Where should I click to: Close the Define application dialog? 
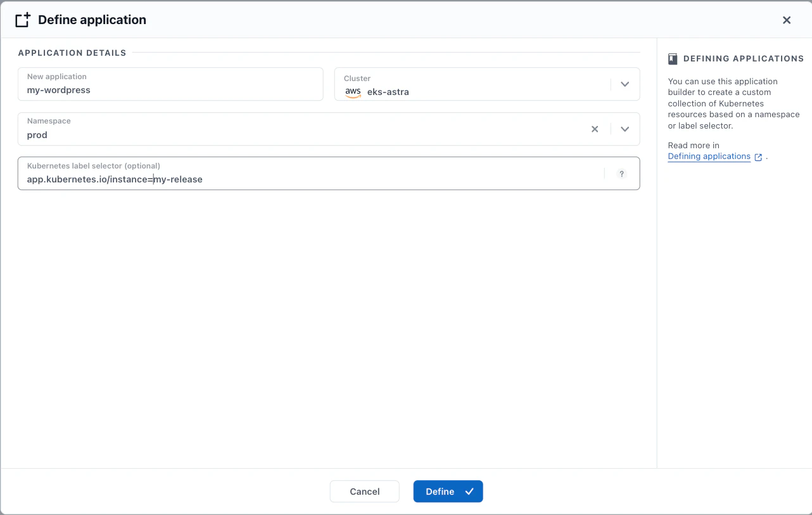point(787,20)
